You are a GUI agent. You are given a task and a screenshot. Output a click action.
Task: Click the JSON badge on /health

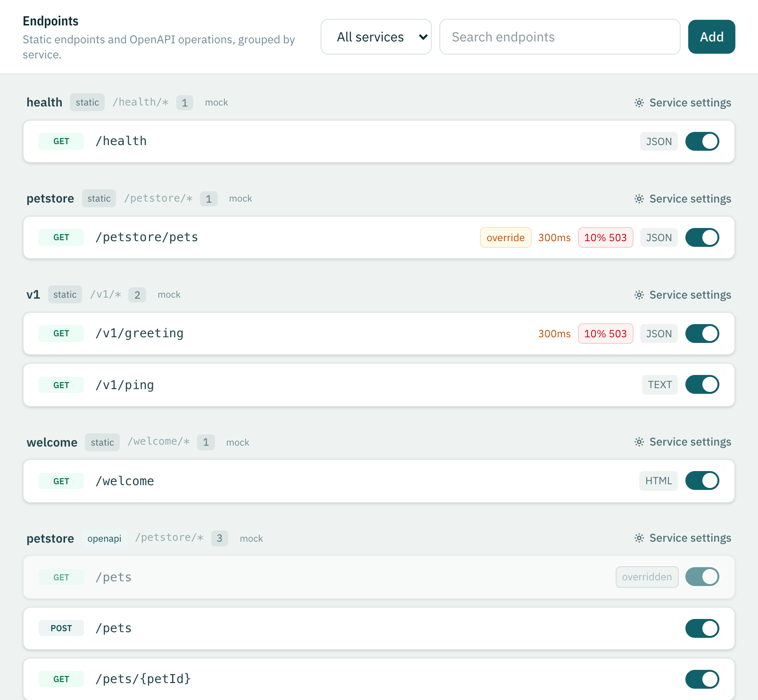point(659,141)
